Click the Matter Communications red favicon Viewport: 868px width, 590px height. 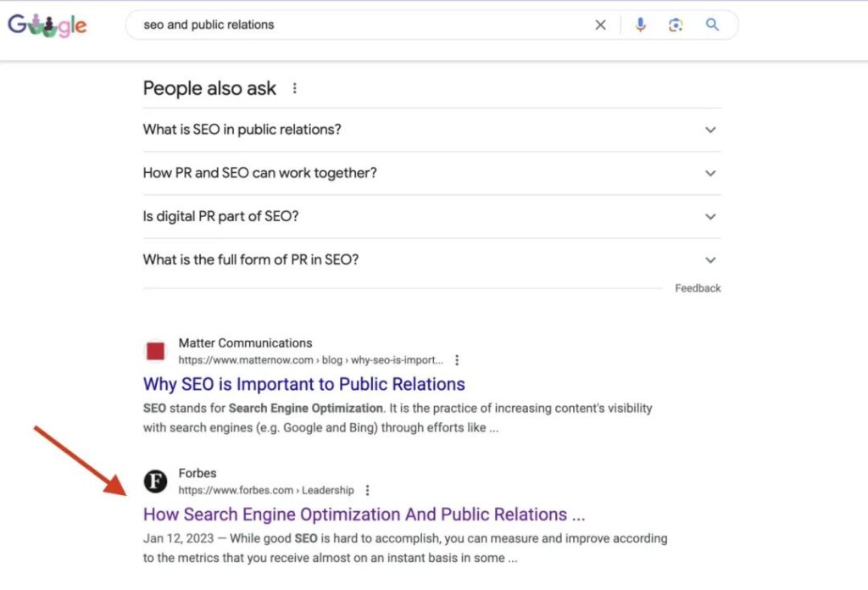(x=155, y=351)
